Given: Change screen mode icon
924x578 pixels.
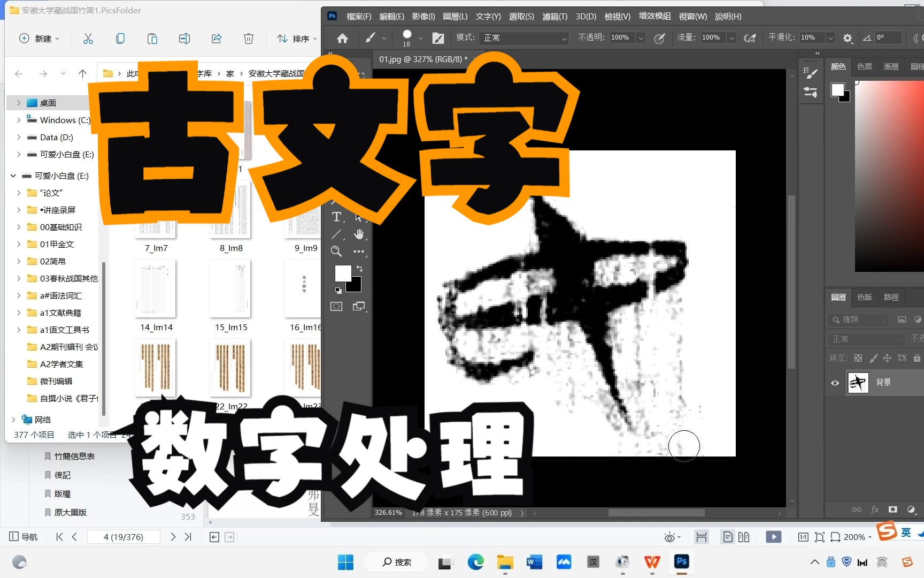Looking at the screenshot, I should click(x=359, y=307).
